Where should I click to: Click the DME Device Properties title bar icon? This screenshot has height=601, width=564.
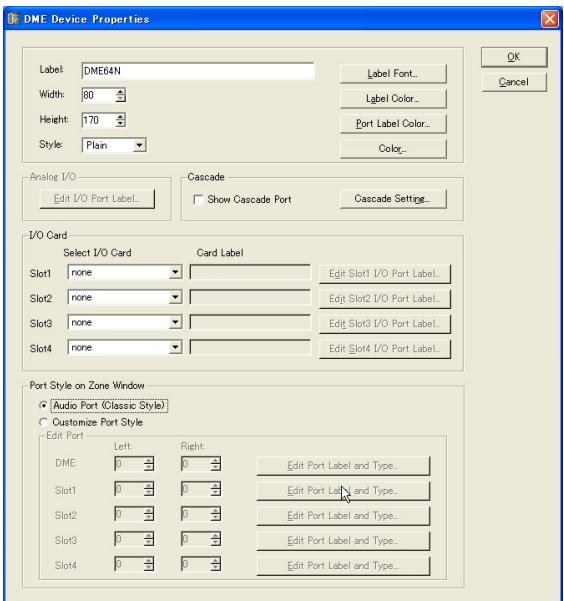pos(13,18)
